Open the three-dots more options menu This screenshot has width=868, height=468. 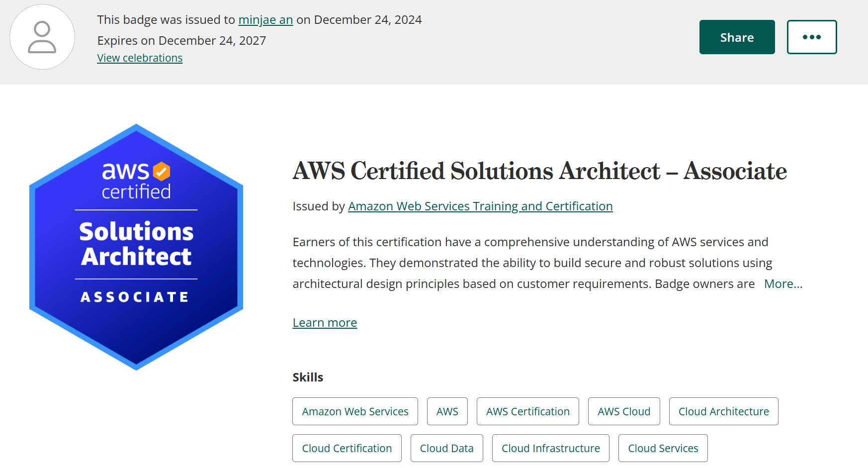point(812,37)
